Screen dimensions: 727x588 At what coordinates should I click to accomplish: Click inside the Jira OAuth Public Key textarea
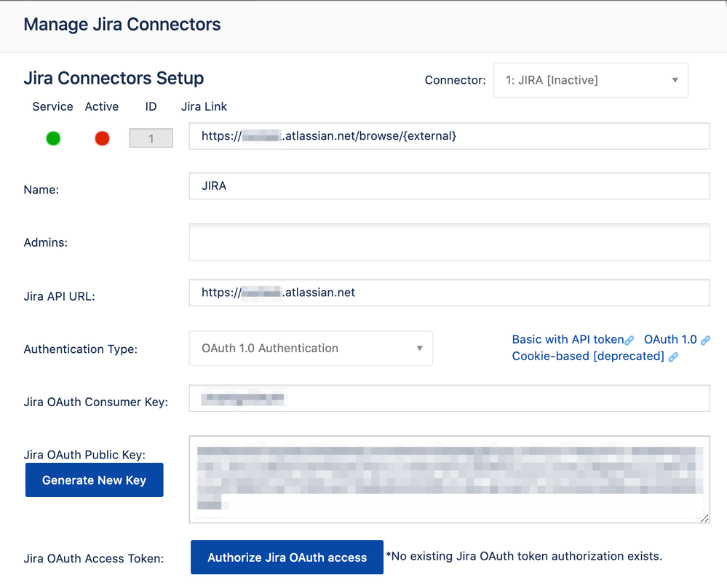pyautogui.click(x=449, y=480)
